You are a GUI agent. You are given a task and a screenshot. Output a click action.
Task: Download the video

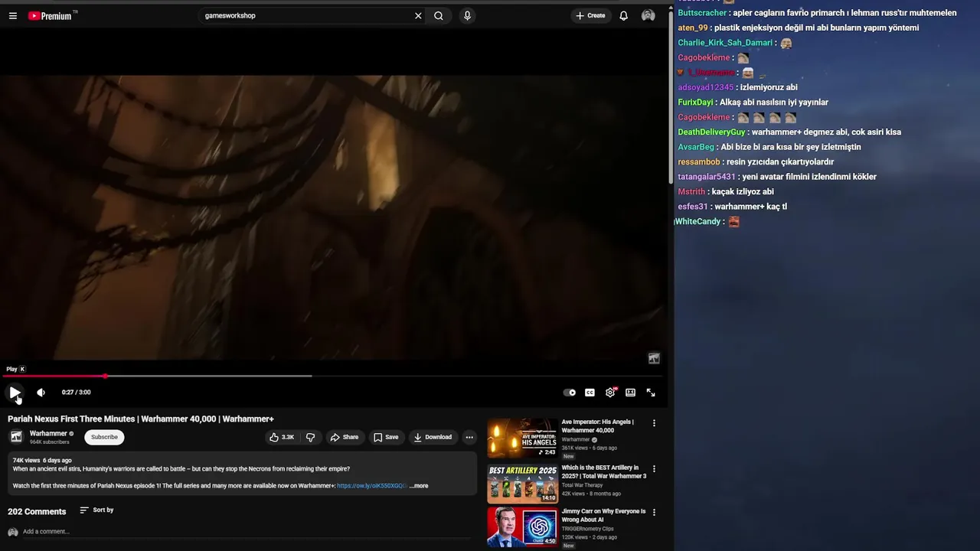433,437
